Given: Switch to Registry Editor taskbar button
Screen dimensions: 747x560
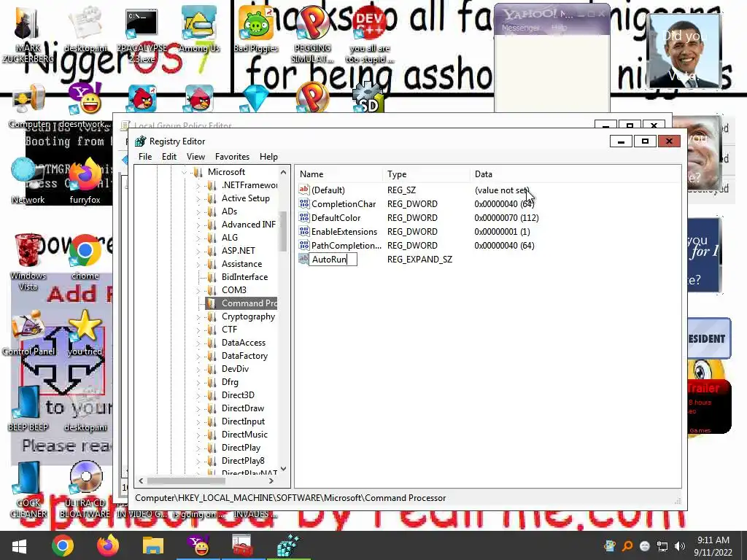Looking at the screenshot, I should [288, 545].
